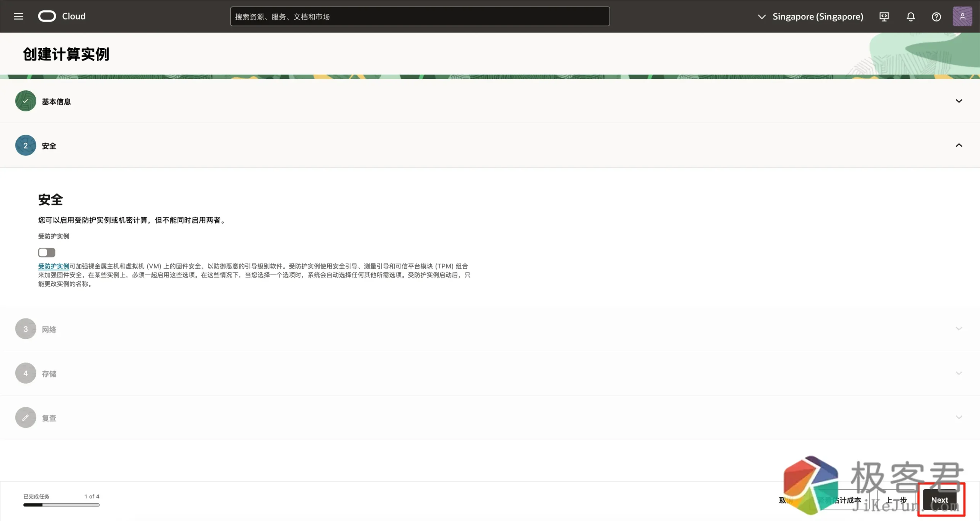This screenshot has height=521, width=980.
Task: Click the pencil icon for 复查 step
Action: (x=26, y=418)
